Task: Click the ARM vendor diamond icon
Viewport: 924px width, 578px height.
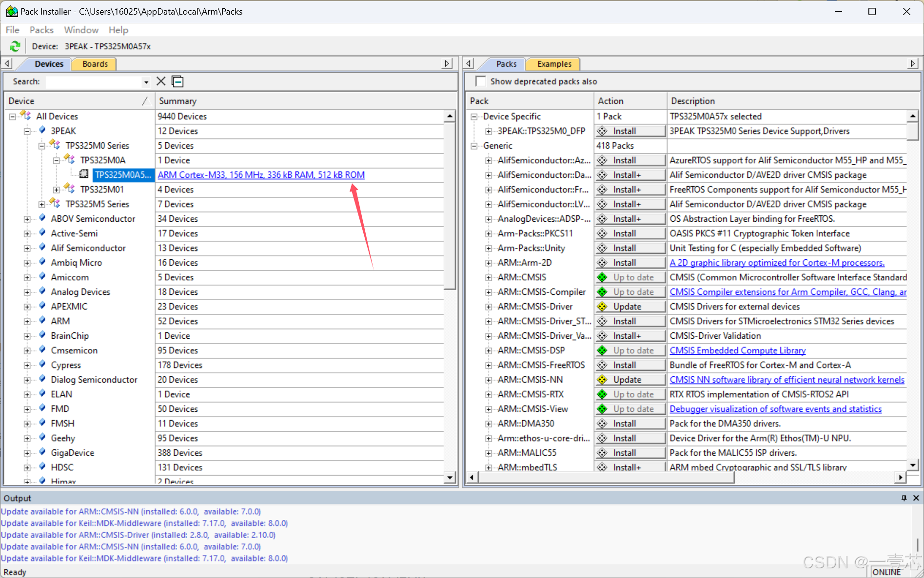Action: 42,321
